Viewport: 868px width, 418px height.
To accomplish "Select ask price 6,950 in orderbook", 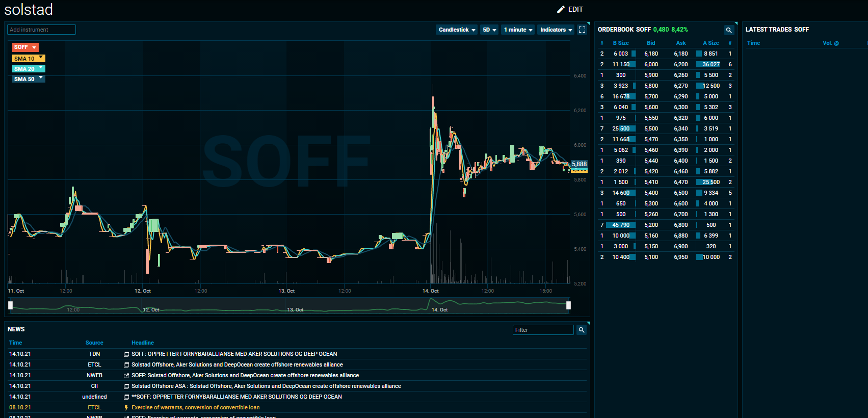I will click(681, 257).
